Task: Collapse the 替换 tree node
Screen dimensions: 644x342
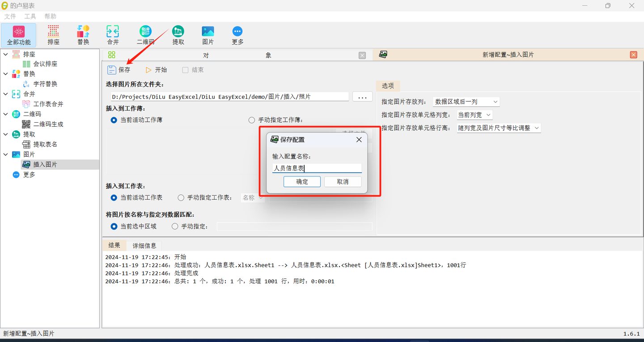Action: click(x=6, y=74)
